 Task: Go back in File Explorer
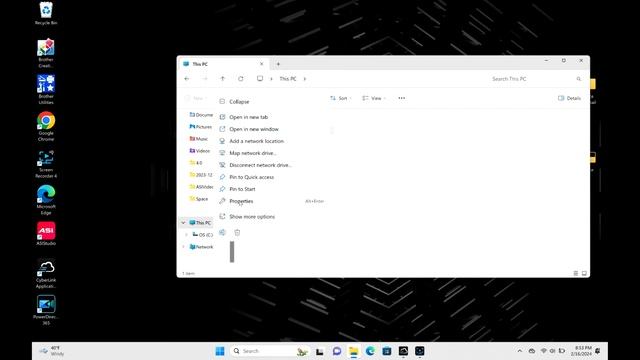coord(187,79)
